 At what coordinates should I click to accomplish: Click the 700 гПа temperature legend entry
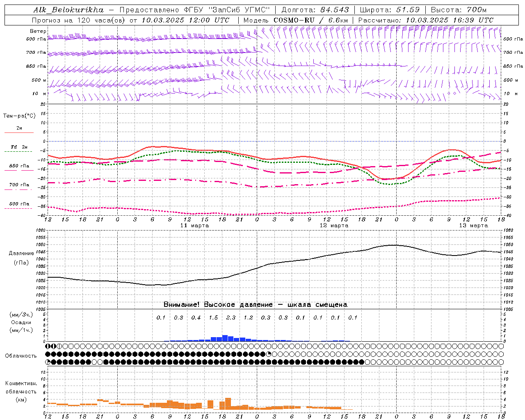coord(19,185)
